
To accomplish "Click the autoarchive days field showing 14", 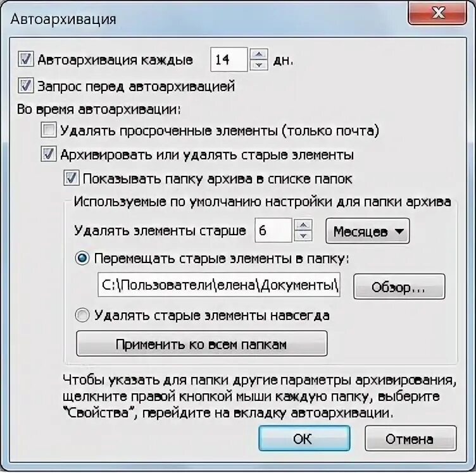I will (x=229, y=59).
